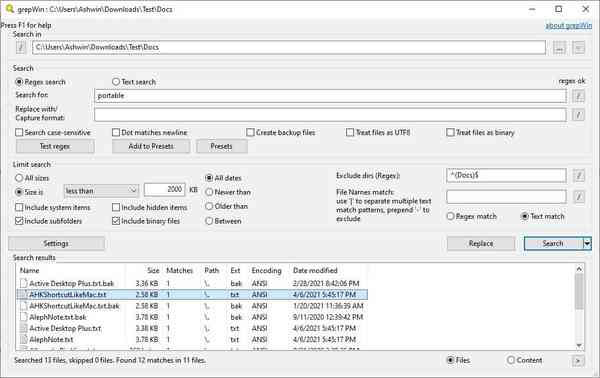
Task: Open regex helper for Search for field
Action: pos(579,96)
